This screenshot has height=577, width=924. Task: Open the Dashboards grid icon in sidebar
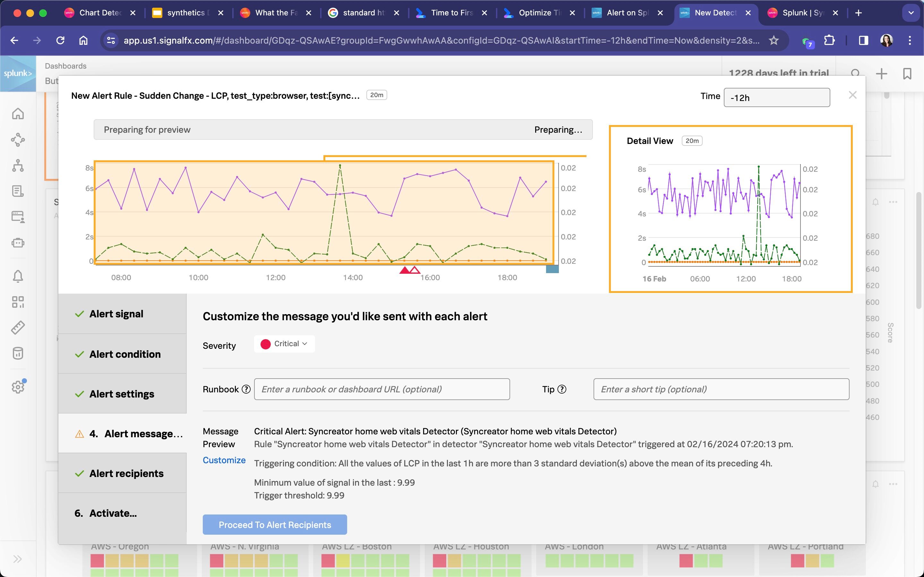[18, 302]
